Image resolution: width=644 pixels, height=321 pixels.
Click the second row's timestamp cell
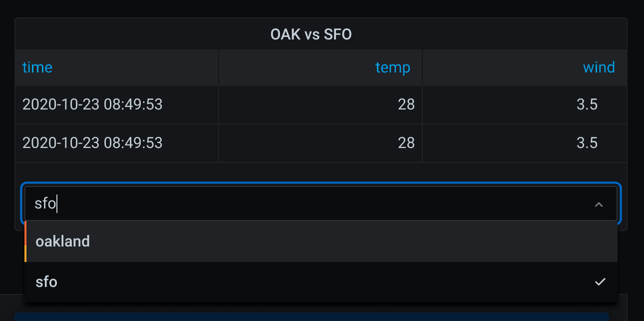pos(92,143)
